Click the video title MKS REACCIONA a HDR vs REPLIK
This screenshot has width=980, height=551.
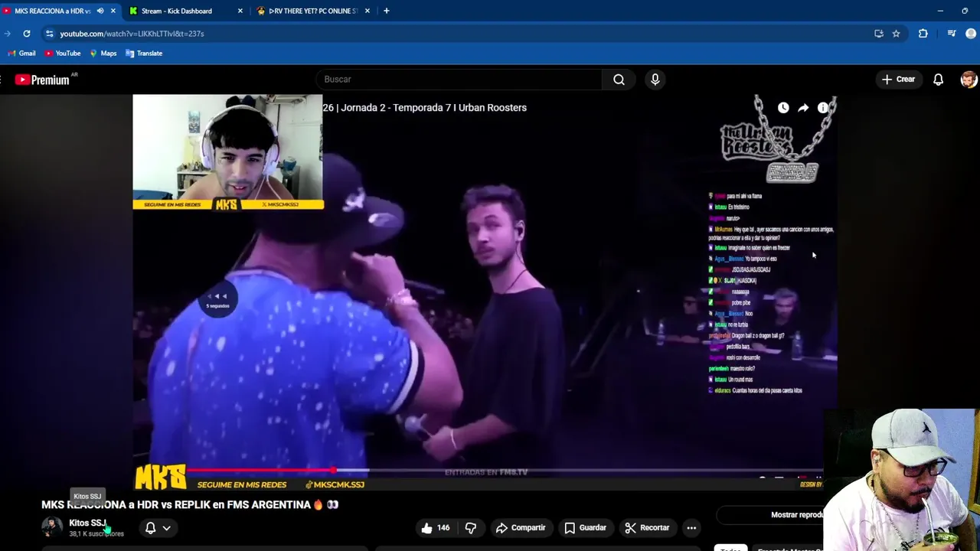point(190,505)
